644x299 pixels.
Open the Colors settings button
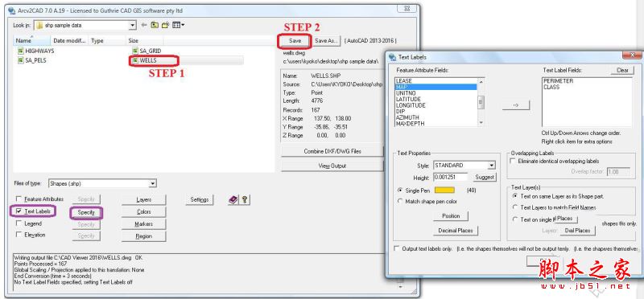(144, 212)
